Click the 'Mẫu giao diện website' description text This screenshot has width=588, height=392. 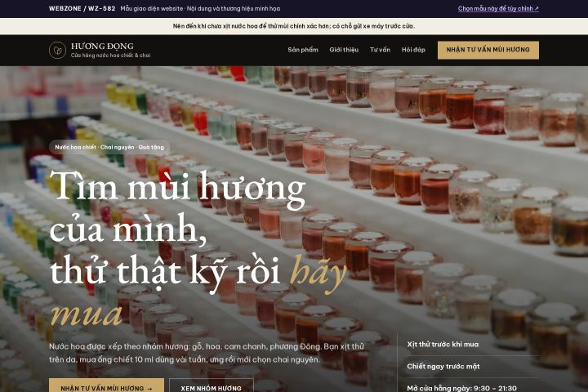point(200,8)
